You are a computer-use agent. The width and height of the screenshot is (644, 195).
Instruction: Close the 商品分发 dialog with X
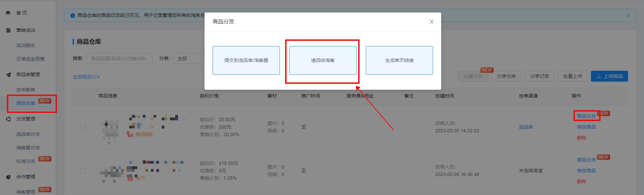431,22
